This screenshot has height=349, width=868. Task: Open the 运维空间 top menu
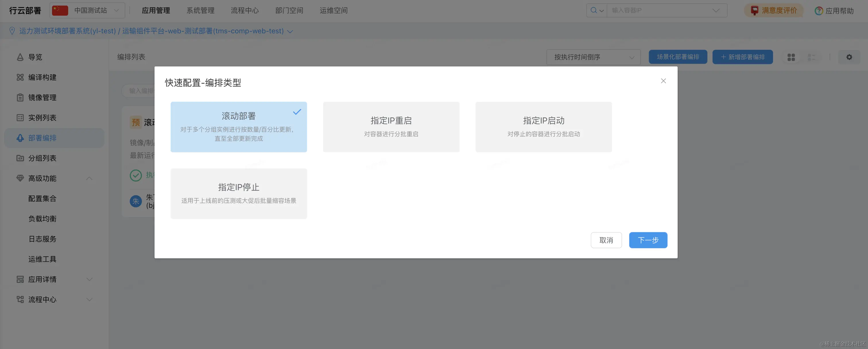[333, 10]
